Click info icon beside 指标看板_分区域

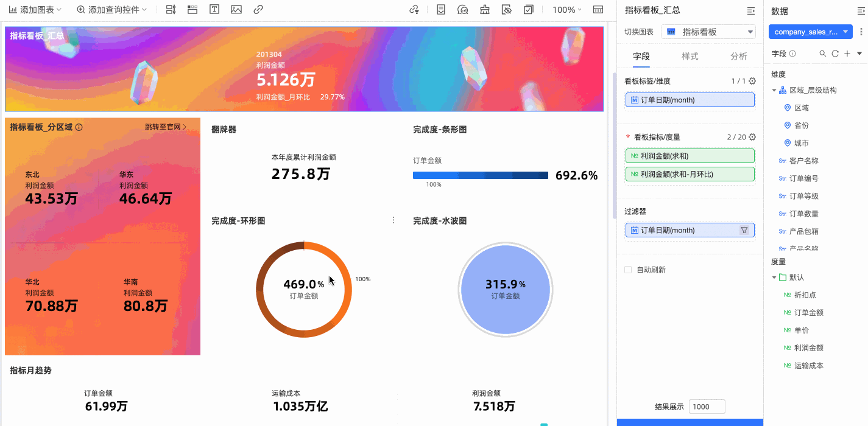click(79, 127)
